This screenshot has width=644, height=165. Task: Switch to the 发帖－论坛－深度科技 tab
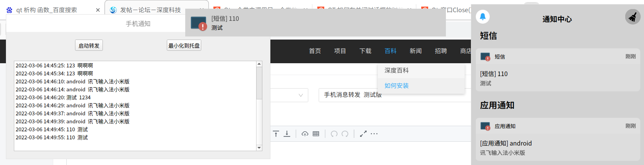tap(150, 10)
